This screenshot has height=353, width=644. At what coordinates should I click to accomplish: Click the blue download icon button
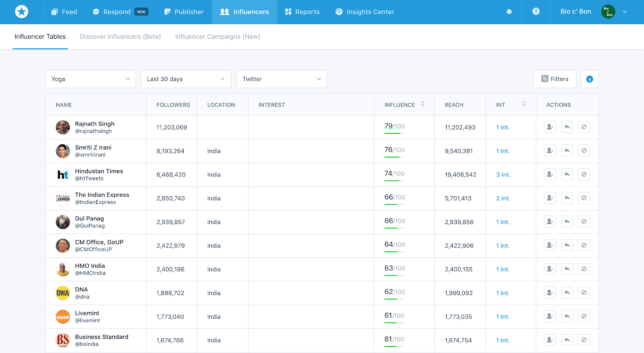point(589,79)
